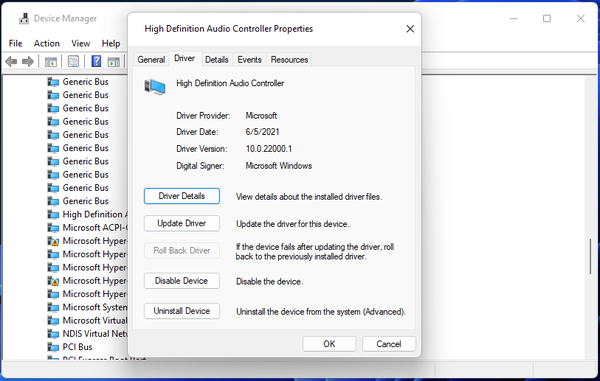Click the Driver Provider label
Screen dimensions: 600x381
(x=203, y=116)
